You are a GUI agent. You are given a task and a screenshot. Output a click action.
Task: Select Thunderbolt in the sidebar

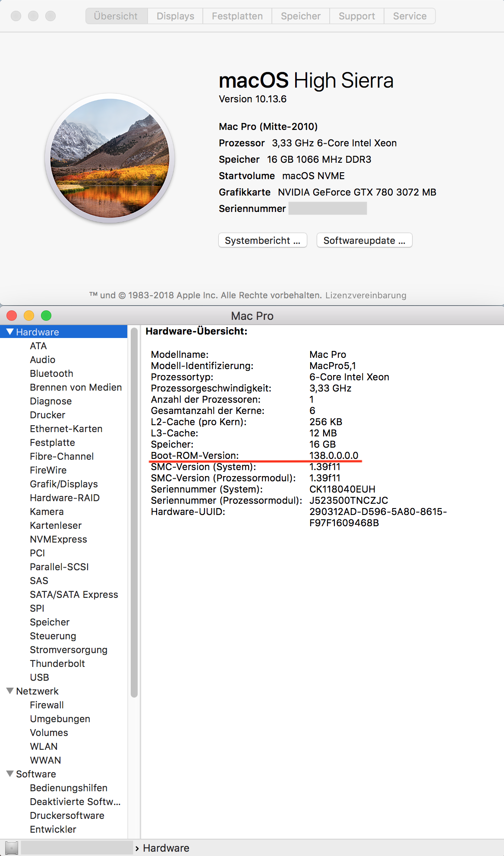tap(57, 663)
